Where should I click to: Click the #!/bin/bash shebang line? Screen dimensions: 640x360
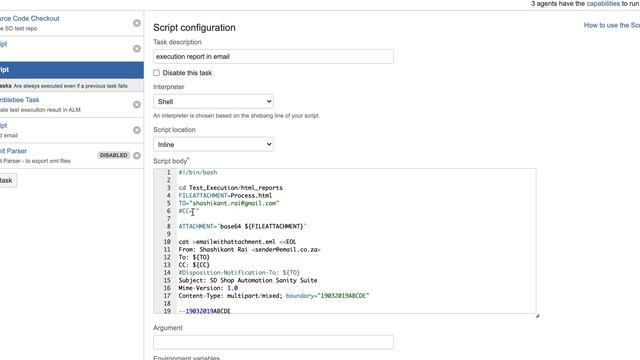tap(198, 172)
